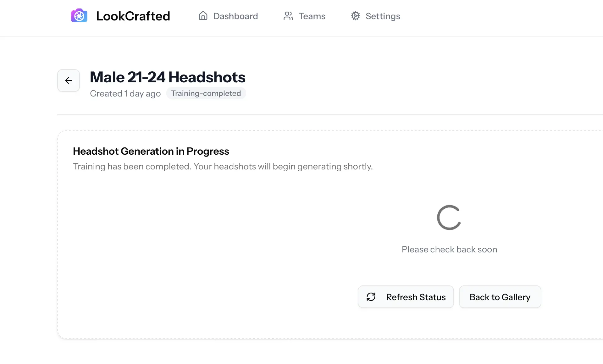The image size is (603, 364).
Task: Go to Settings
Action: click(x=383, y=16)
